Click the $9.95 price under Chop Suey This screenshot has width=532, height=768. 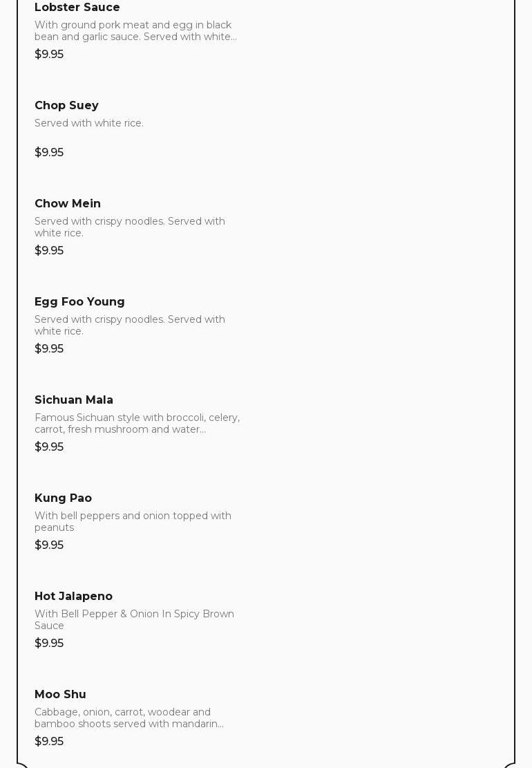(49, 153)
